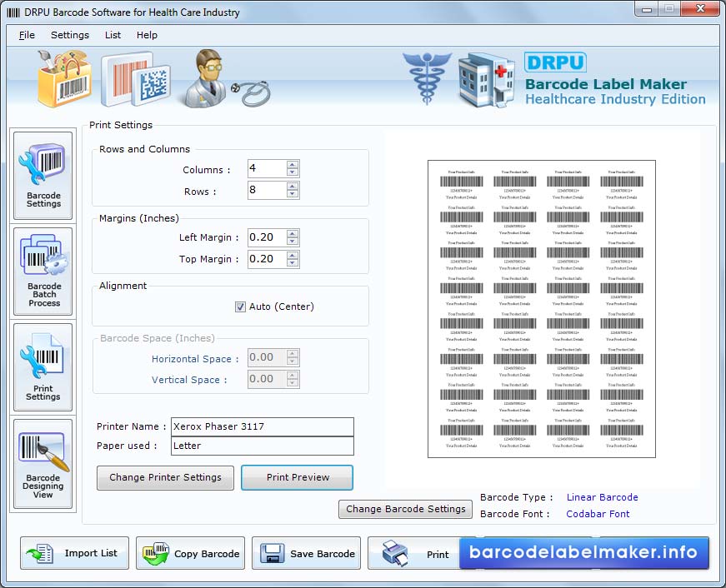Image resolution: width=726 pixels, height=588 pixels.
Task: Click Change Printer Settings button
Action: point(165,477)
